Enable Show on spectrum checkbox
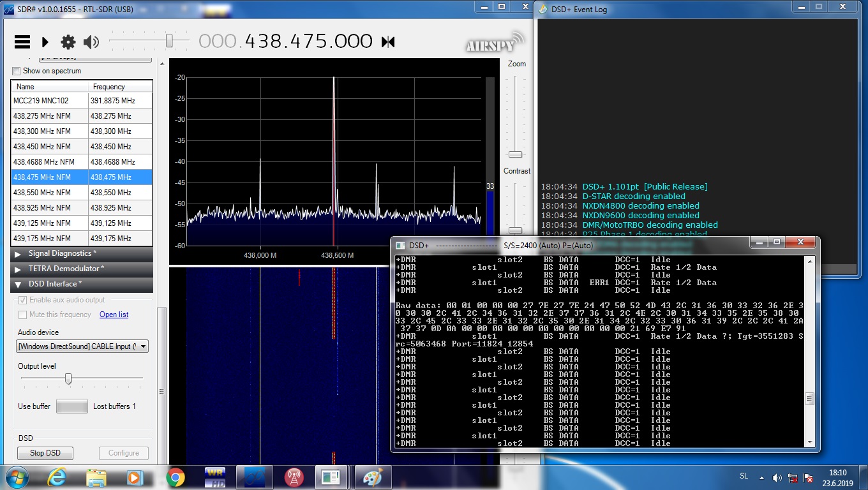 [17, 71]
